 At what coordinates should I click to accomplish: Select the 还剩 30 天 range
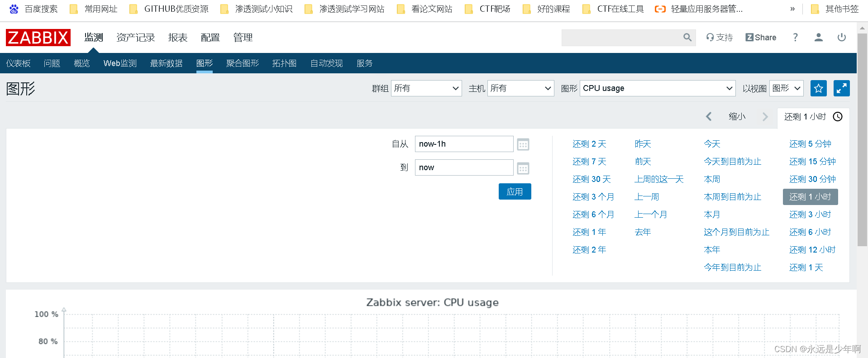coord(591,179)
